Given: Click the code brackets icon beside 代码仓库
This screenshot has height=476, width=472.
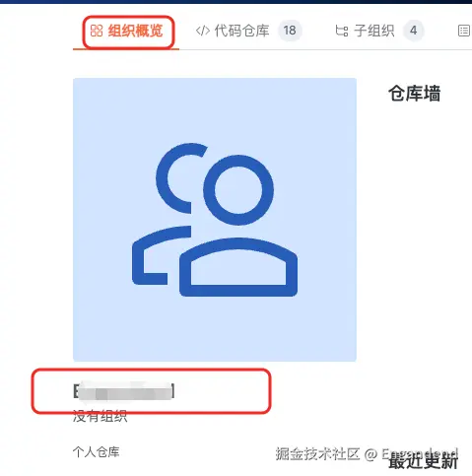Looking at the screenshot, I should pos(203,31).
